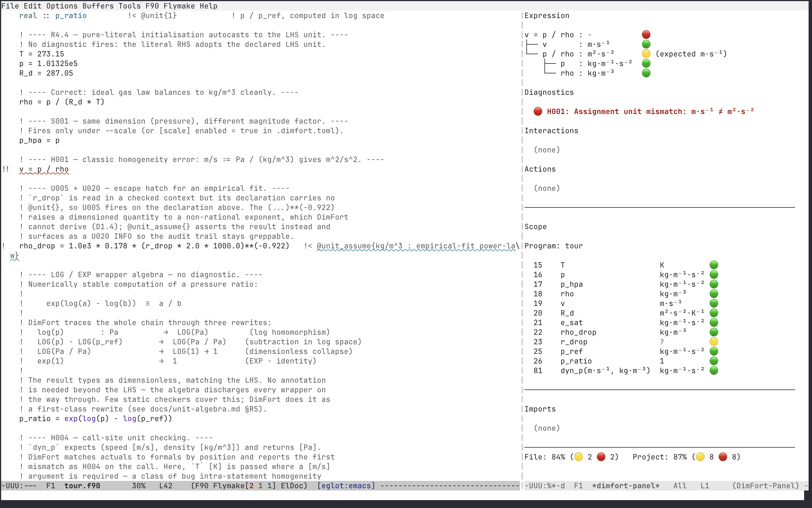Click the green status dot for dyn_p function
Image resolution: width=812 pixels, height=508 pixels.
(x=714, y=371)
